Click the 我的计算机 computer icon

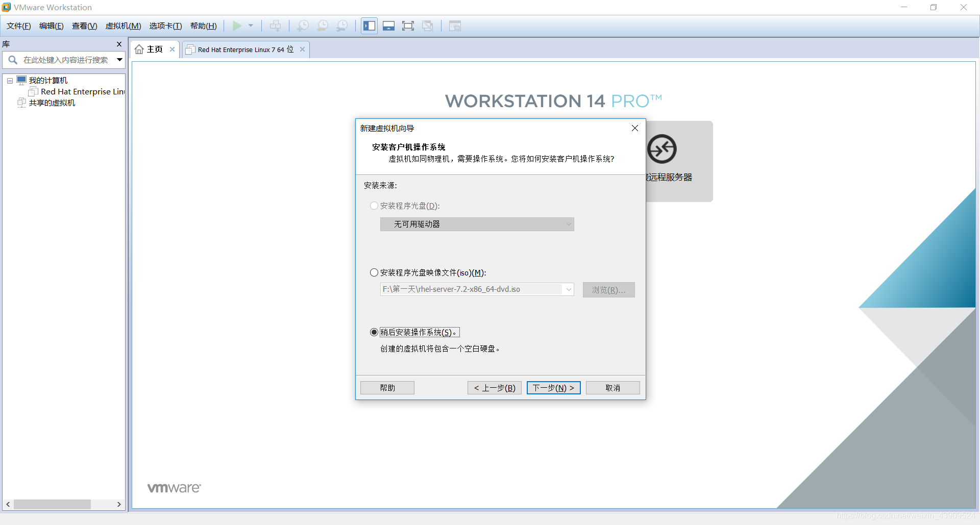(21, 80)
